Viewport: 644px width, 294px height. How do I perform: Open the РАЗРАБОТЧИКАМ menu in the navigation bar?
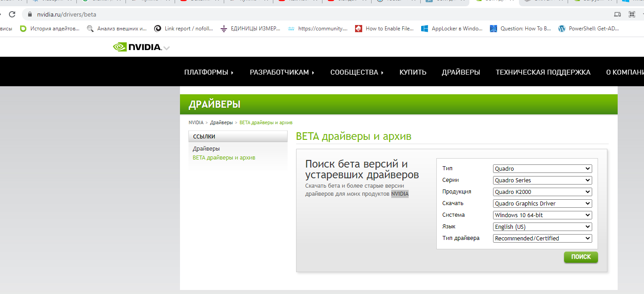[282, 72]
